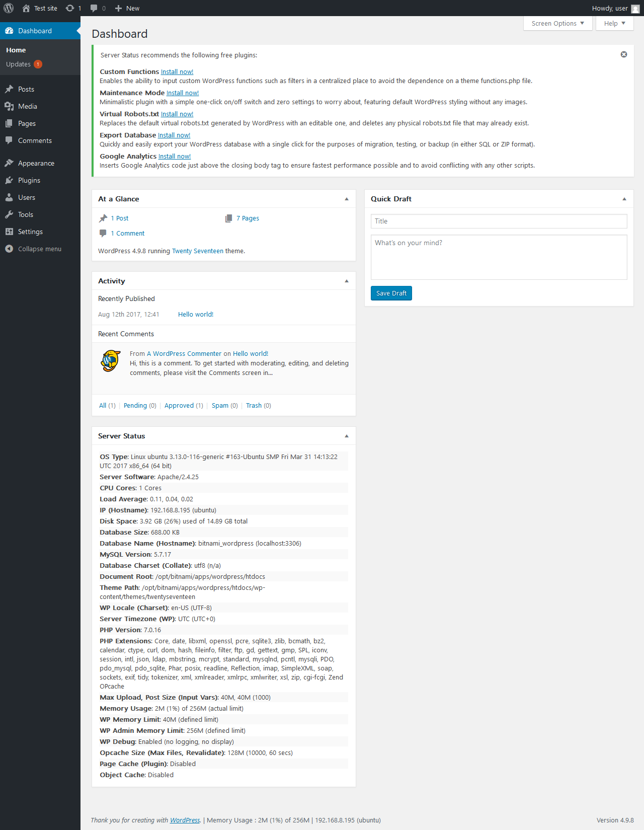This screenshot has width=644, height=830.
Task: Click the orange Updates count badge
Action: tap(38, 64)
